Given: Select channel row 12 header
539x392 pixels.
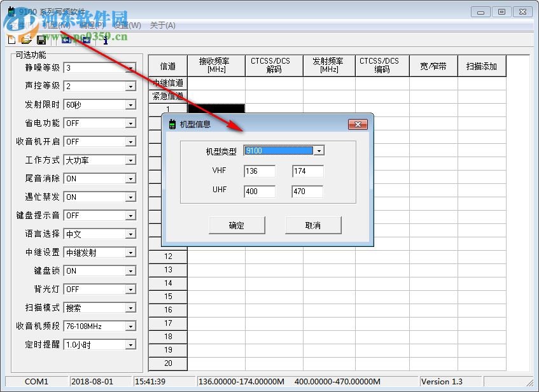Looking at the screenshot, I should pyautogui.click(x=168, y=256).
